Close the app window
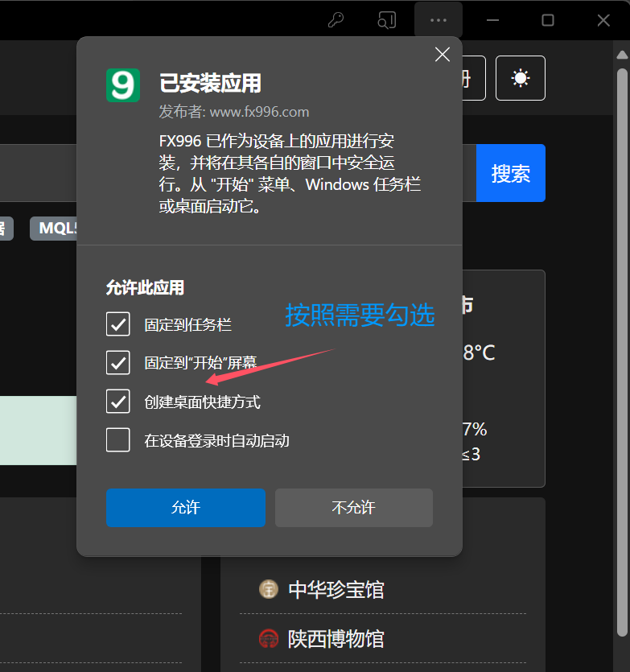This screenshot has width=630, height=672. 603,20
